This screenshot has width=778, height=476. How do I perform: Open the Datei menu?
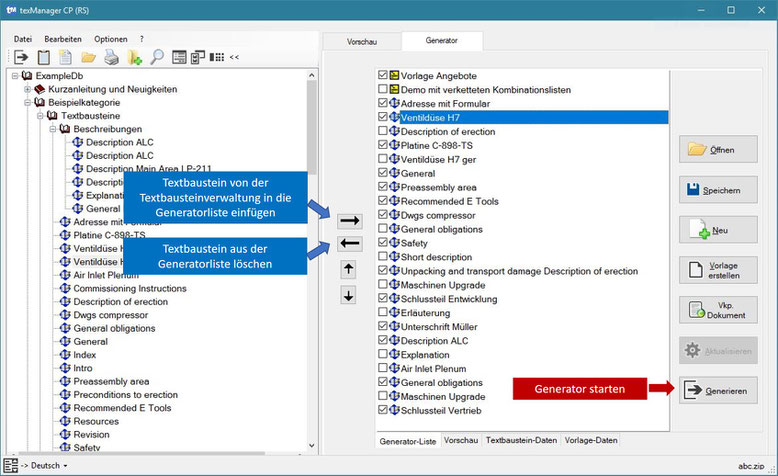pyautogui.click(x=23, y=39)
